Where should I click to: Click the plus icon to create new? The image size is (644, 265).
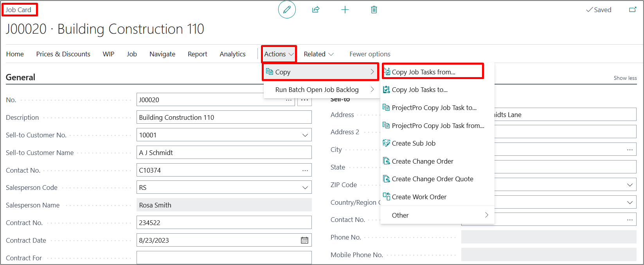(345, 10)
